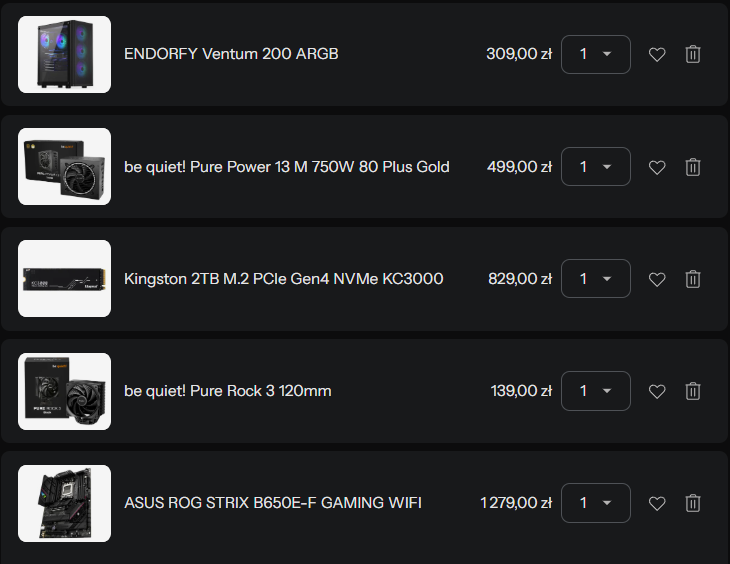Open quantity dropdown for Pure Rock 3 120mm
The width and height of the screenshot is (730, 564).
(x=596, y=391)
